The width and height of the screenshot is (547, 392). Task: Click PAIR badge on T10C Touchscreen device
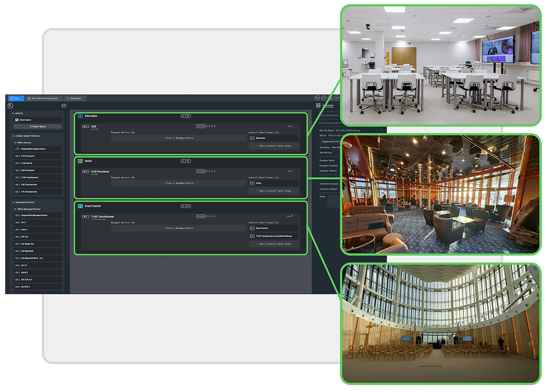(201, 217)
